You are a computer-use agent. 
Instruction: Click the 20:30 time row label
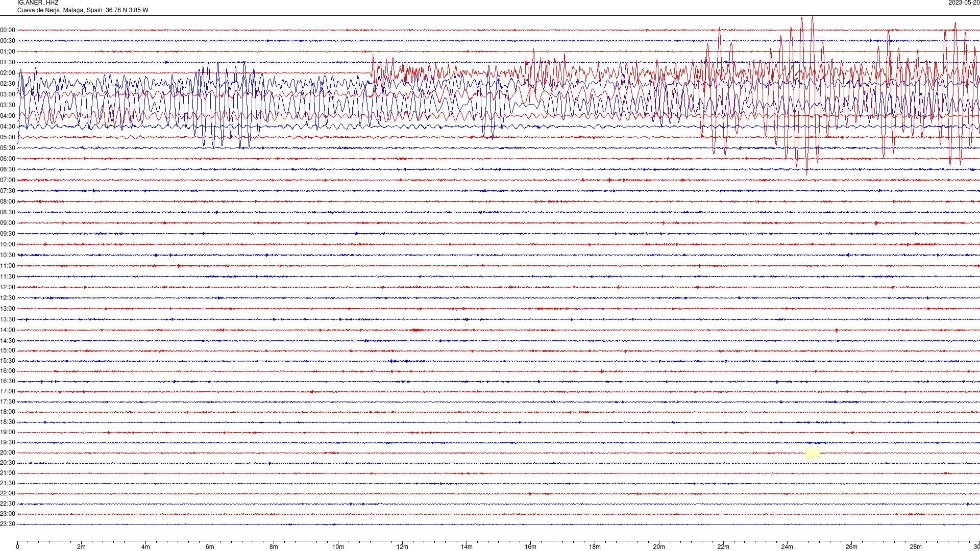[8, 463]
